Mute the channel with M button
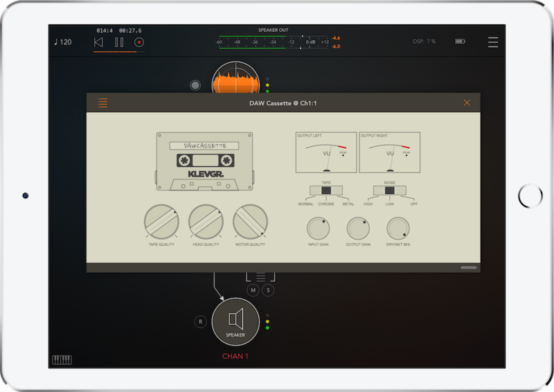 point(253,290)
